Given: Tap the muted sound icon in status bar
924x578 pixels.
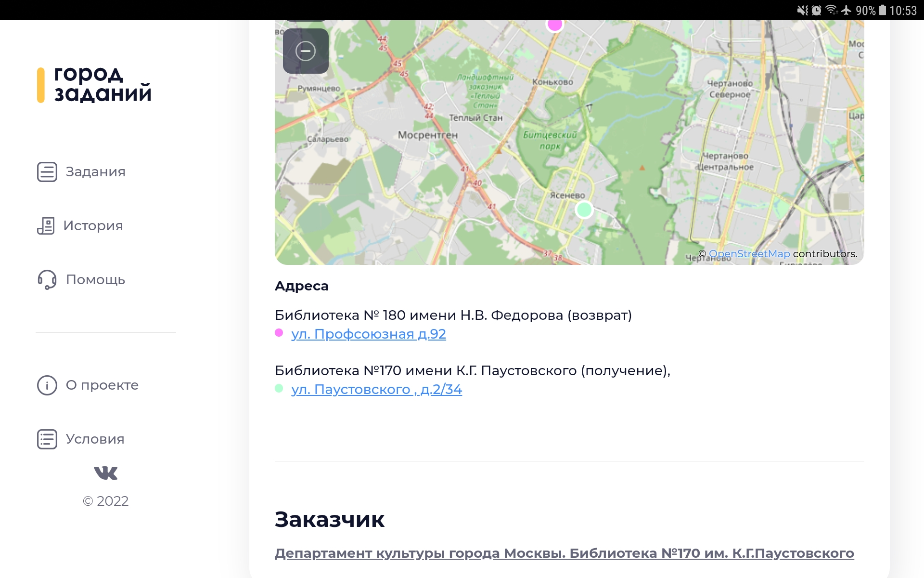Looking at the screenshot, I should (802, 10).
